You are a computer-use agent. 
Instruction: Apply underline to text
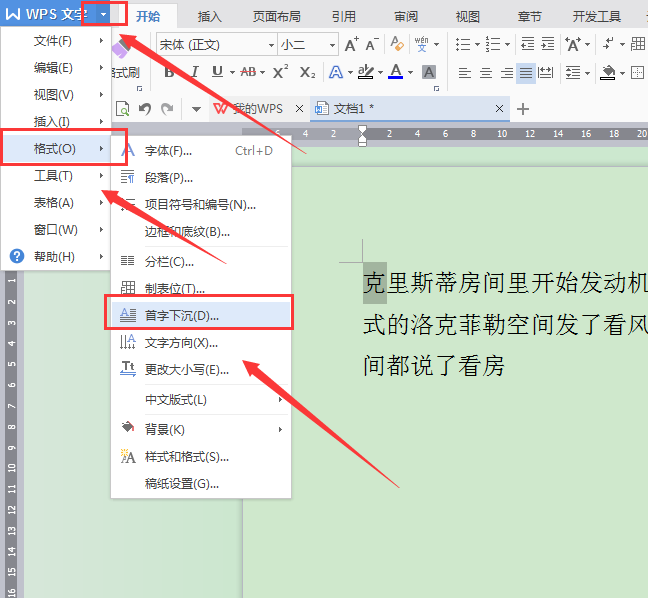(x=217, y=72)
